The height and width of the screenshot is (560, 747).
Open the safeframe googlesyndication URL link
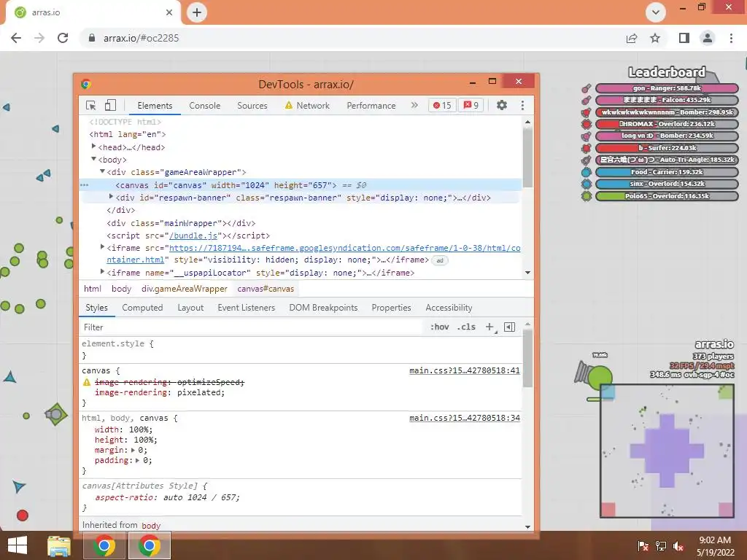point(344,248)
